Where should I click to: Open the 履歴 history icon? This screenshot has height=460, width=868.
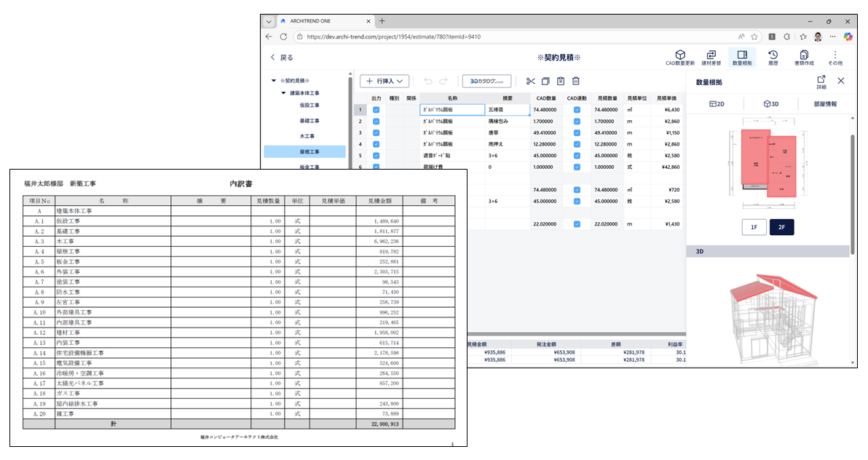tap(773, 55)
